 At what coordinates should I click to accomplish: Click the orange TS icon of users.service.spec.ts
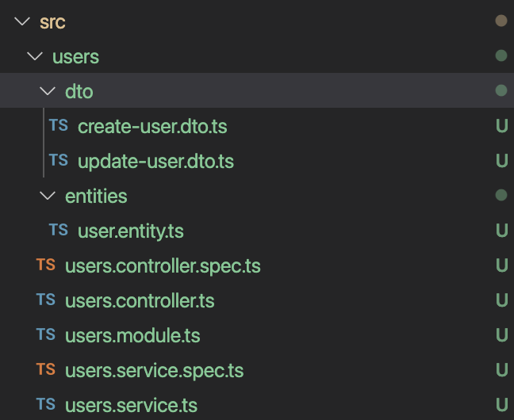pos(46,369)
